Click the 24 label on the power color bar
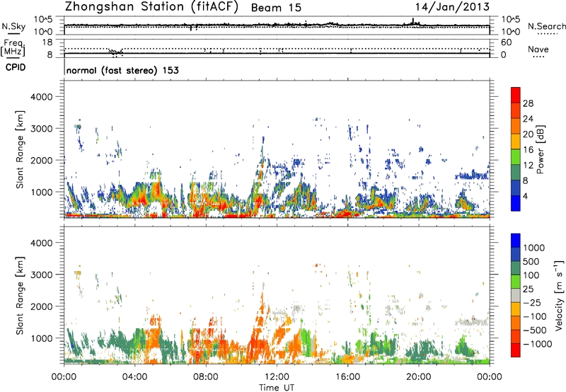566x392 pixels. click(x=528, y=119)
